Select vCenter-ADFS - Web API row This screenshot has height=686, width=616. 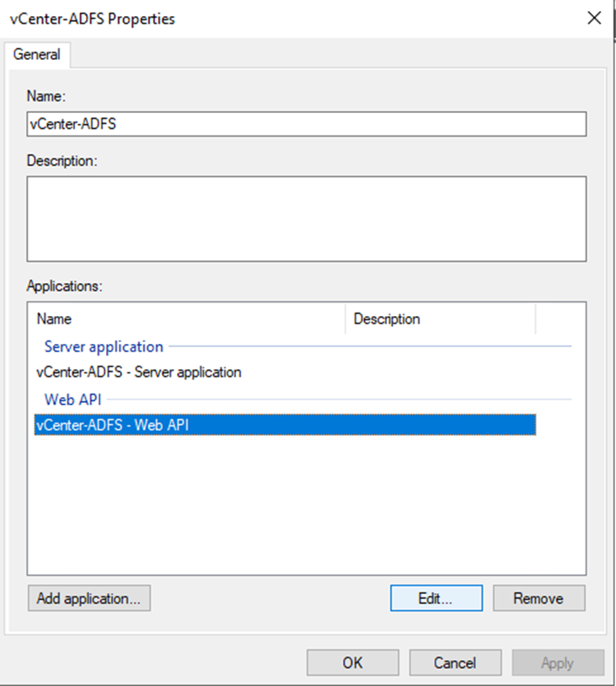coord(285,425)
